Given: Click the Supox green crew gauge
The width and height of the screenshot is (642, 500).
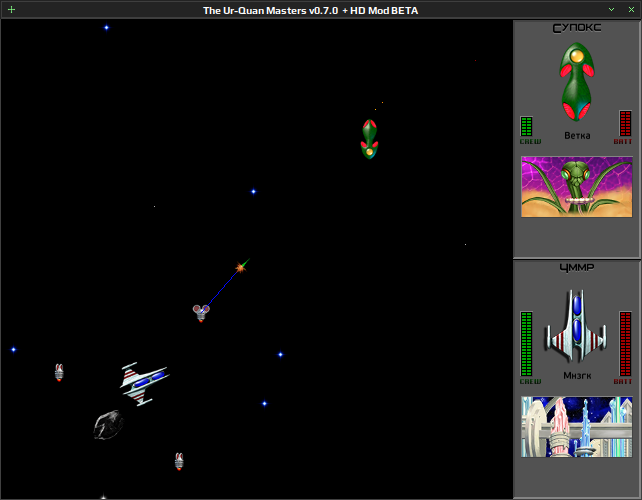Looking at the screenshot, I should tap(526, 127).
